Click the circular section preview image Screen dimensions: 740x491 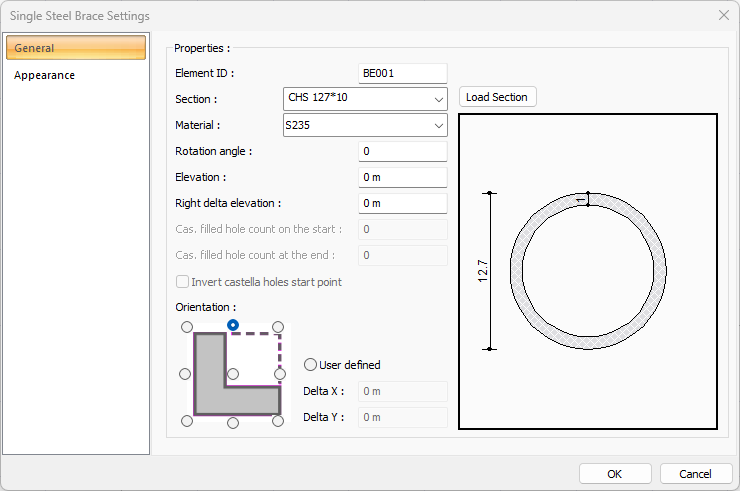(x=587, y=271)
